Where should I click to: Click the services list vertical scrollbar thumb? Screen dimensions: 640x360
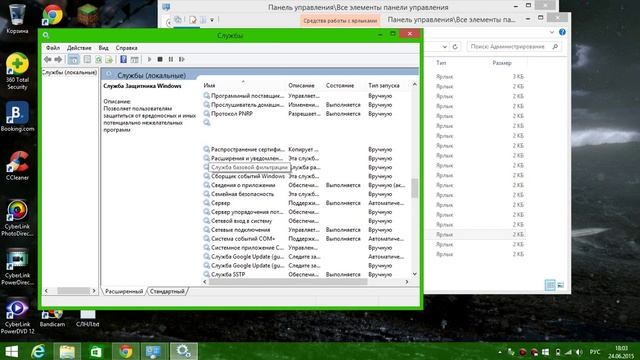tap(415, 188)
